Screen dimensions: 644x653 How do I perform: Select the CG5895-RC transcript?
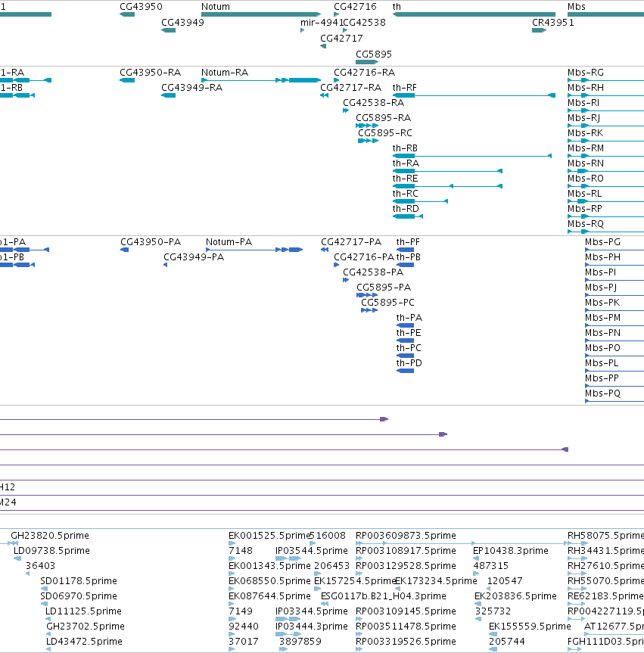point(368,141)
